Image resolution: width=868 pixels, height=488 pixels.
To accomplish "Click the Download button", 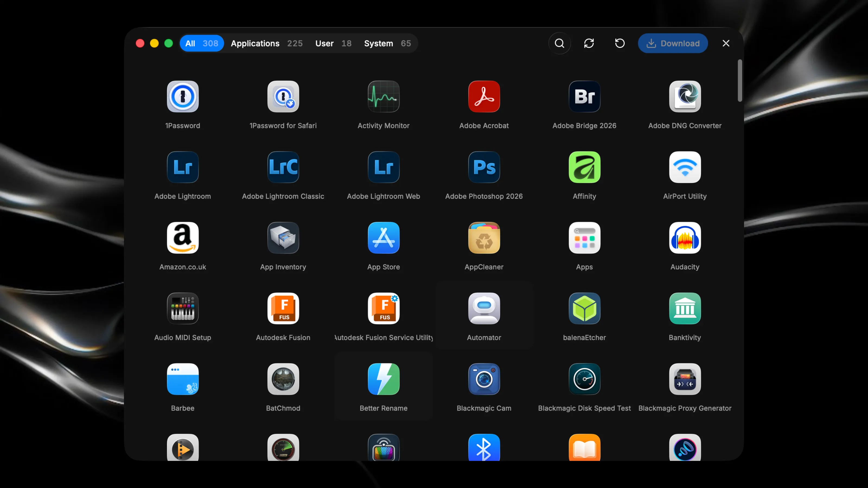I will 673,43.
